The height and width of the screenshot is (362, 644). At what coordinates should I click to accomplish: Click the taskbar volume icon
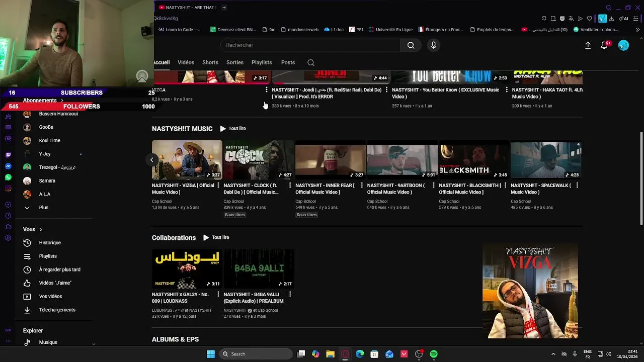(608, 354)
